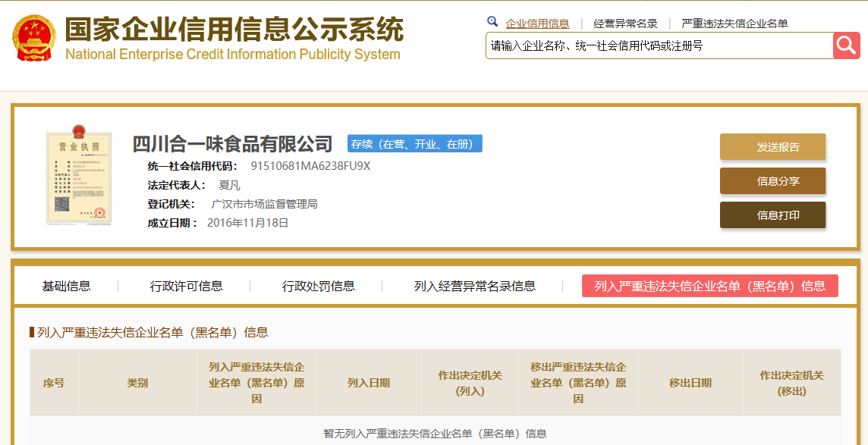Click status badge 存续(在营、开业、在册)

coord(414,144)
